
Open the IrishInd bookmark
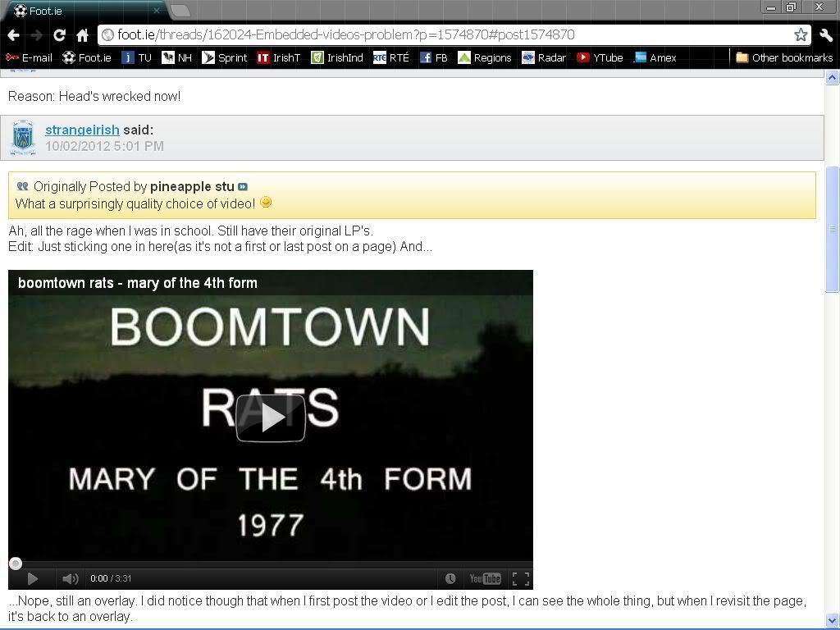coord(337,57)
